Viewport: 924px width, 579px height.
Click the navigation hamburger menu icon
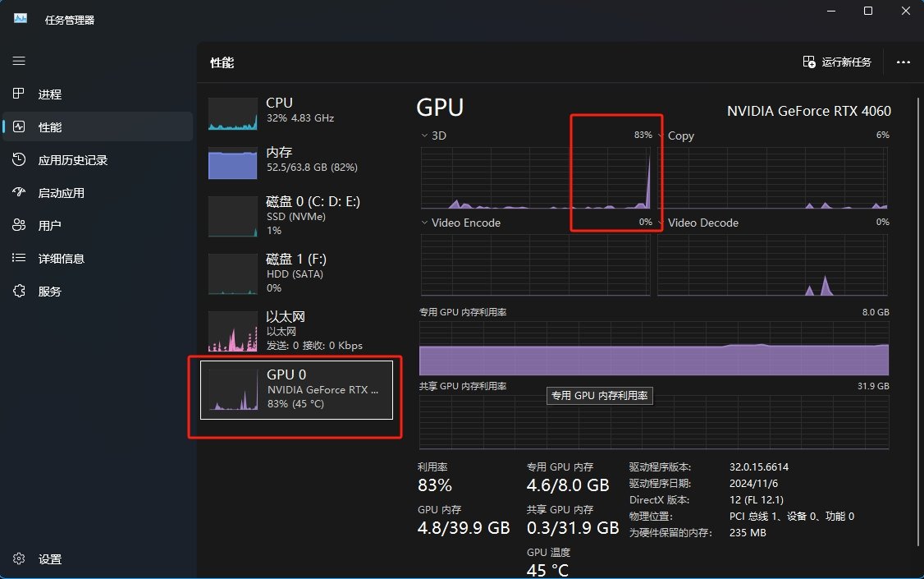pos(18,61)
